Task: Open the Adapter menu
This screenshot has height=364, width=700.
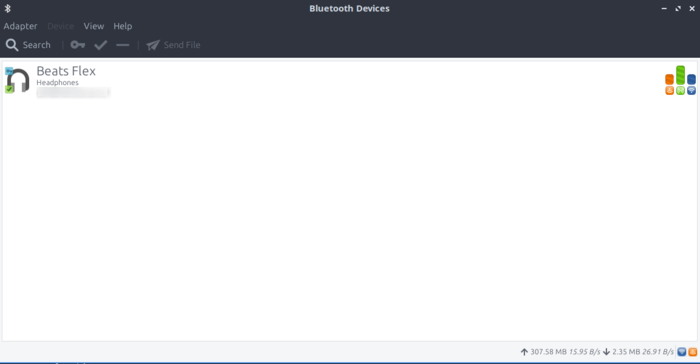Action: click(x=21, y=26)
